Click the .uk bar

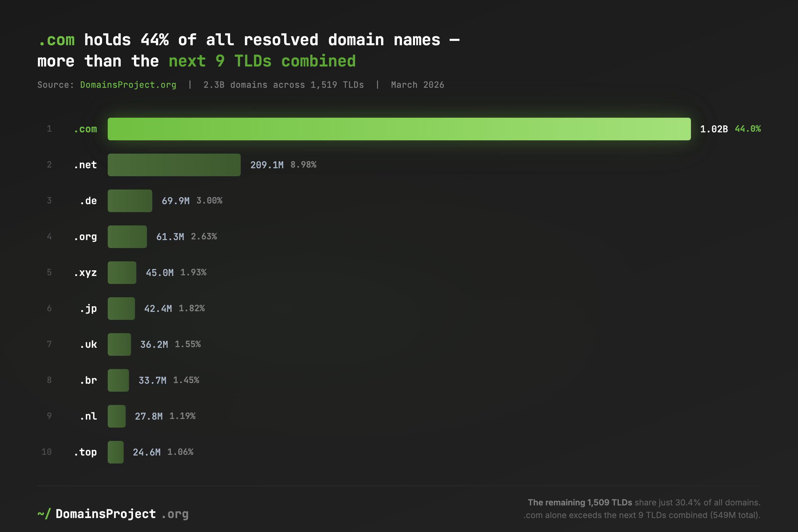[x=119, y=344]
